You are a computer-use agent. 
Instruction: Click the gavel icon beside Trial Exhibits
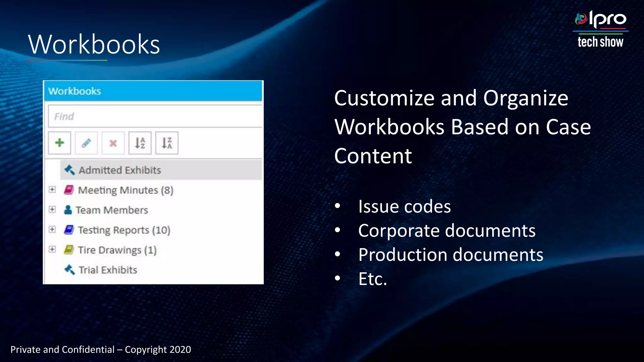coord(69,270)
